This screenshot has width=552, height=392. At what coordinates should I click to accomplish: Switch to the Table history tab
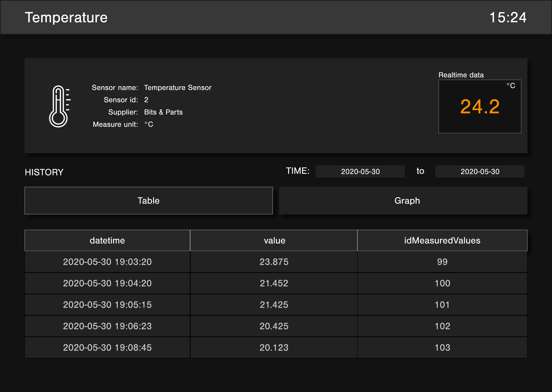[x=148, y=200]
